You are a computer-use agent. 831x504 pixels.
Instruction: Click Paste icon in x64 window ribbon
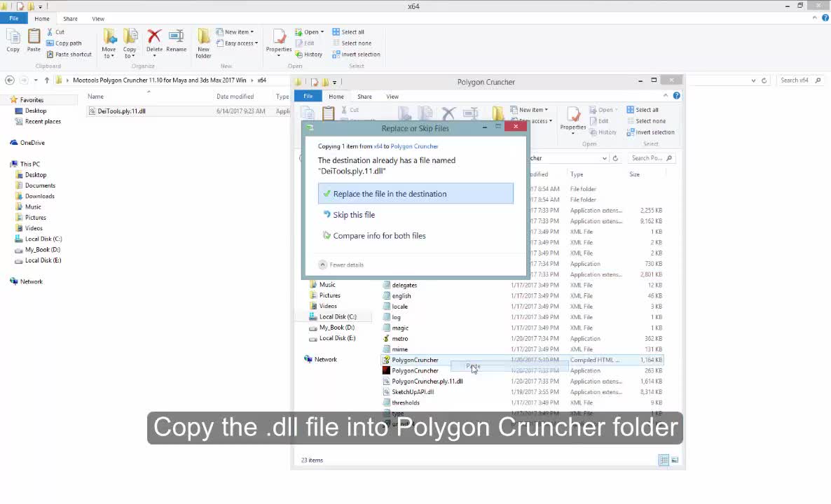(34, 41)
